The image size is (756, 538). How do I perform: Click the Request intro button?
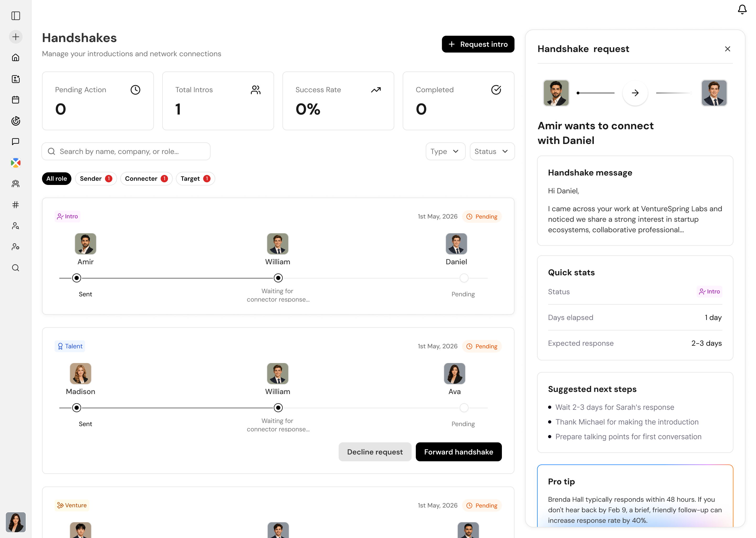click(x=478, y=44)
